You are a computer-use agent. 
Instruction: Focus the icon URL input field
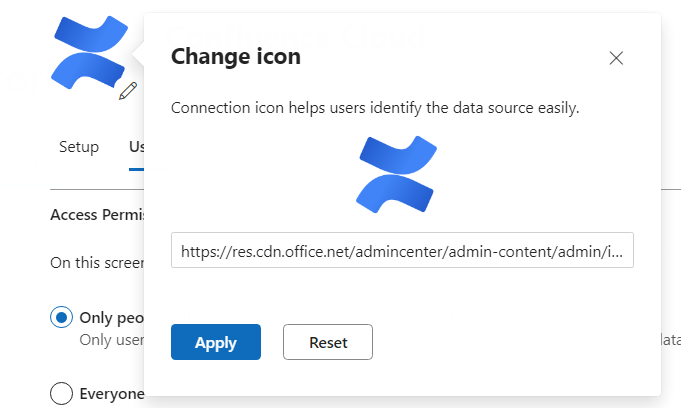click(402, 251)
